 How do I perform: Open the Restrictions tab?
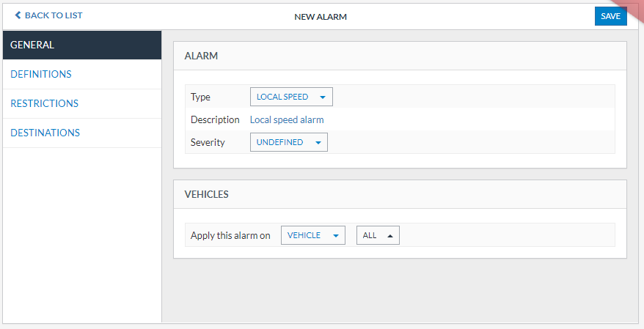coord(44,103)
